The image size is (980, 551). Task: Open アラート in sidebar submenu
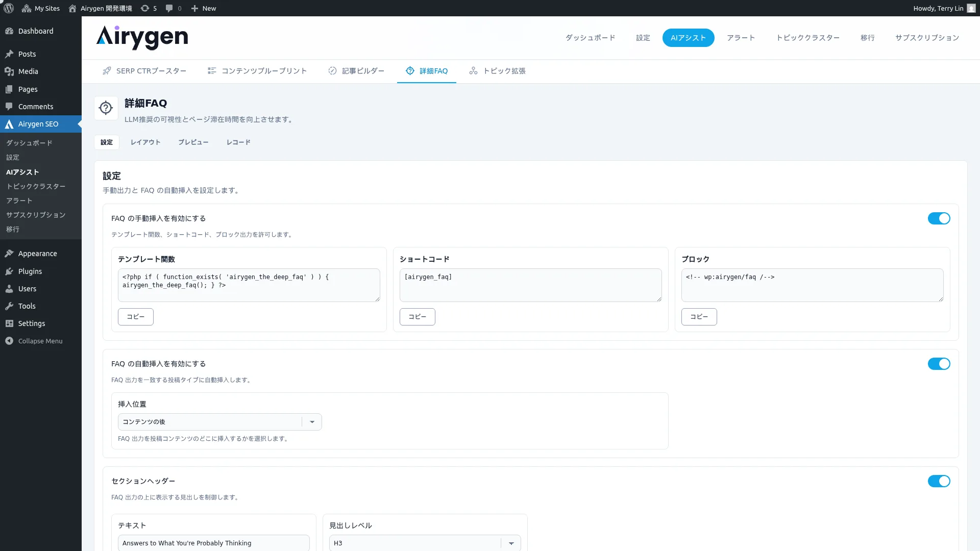[x=19, y=201]
